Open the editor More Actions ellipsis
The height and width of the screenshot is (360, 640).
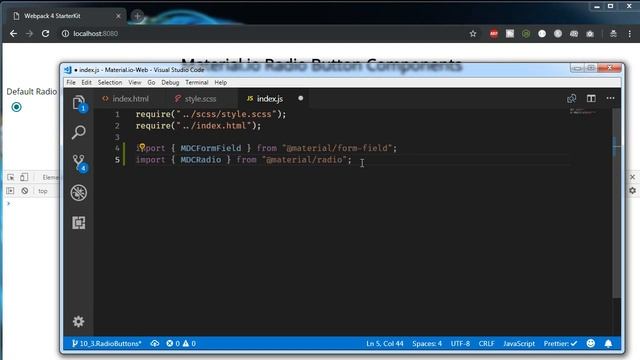coord(611,98)
